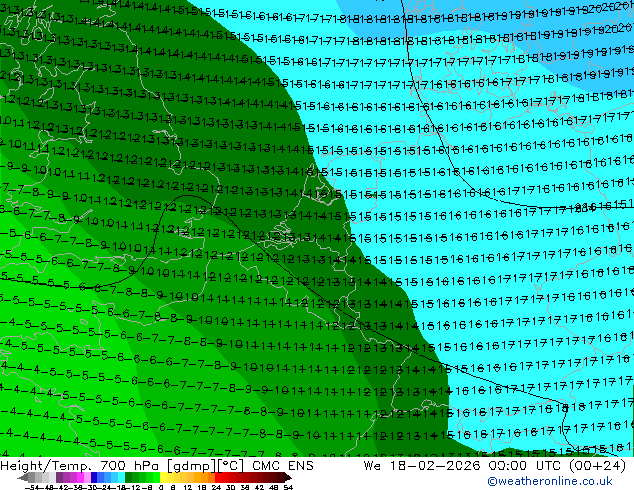Click the "We" weekday abbreviation
This screenshot has width=634, height=490.
point(372,466)
